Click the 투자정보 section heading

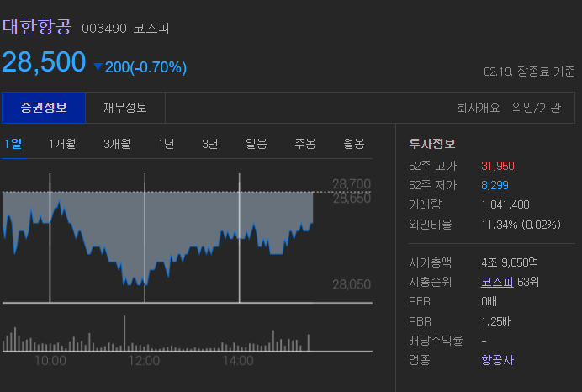[x=432, y=144]
